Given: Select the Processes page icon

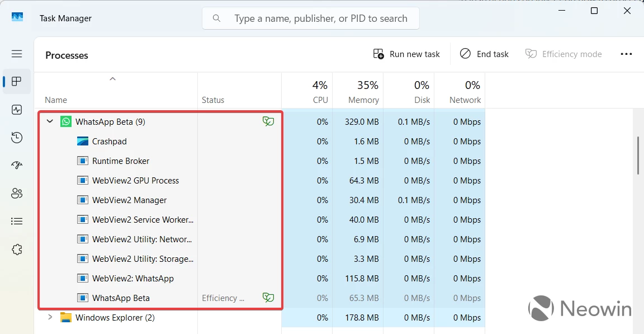Looking at the screenshot, I should point(17,82).
